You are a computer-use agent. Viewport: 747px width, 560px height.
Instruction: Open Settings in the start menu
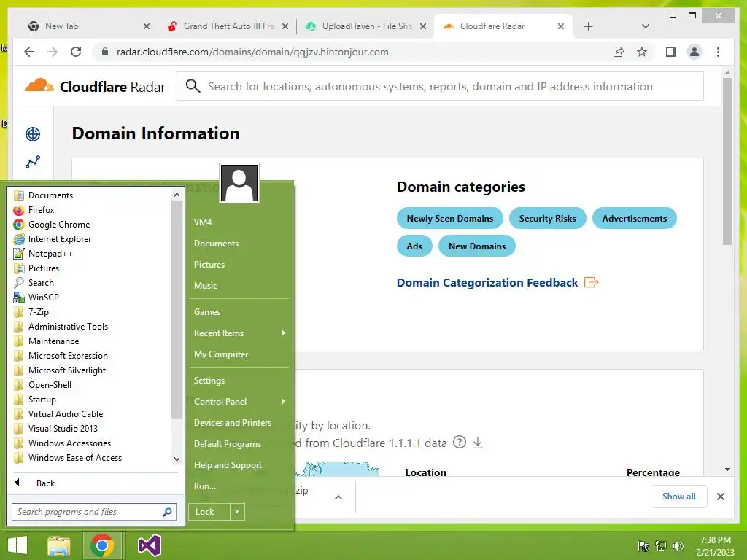[209, 381]
